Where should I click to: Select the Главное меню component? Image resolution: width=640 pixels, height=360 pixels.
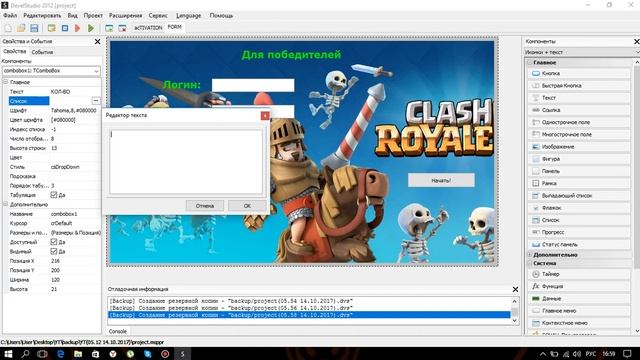[x=580, y=311]
